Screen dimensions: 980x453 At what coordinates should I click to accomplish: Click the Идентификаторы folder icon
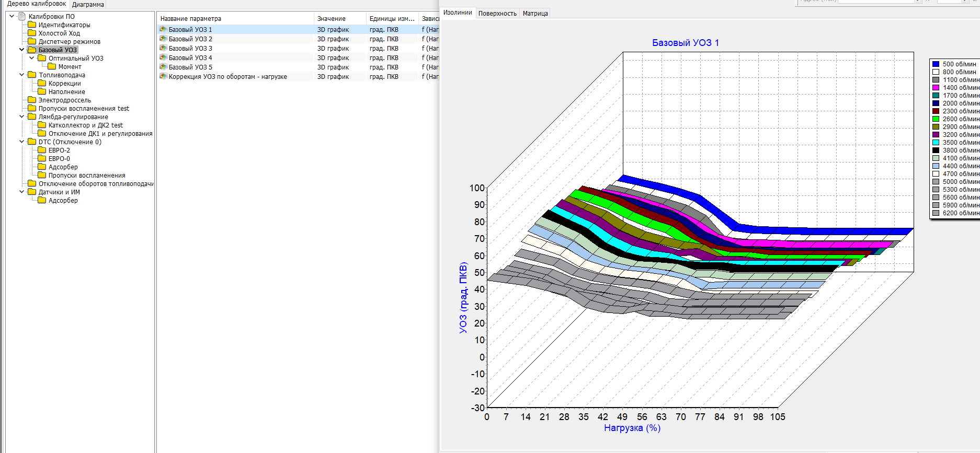(x=32, y=25)
